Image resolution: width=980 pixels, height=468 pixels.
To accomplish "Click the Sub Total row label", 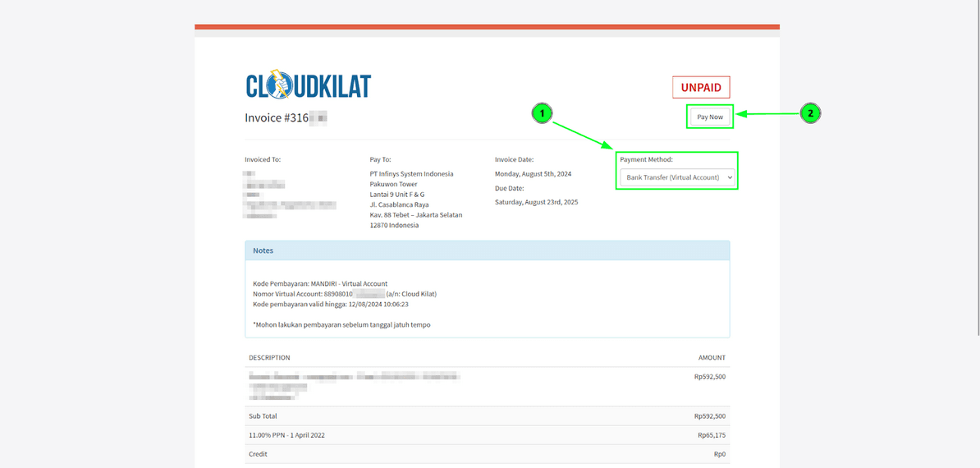I will click(x=263, y=416).
